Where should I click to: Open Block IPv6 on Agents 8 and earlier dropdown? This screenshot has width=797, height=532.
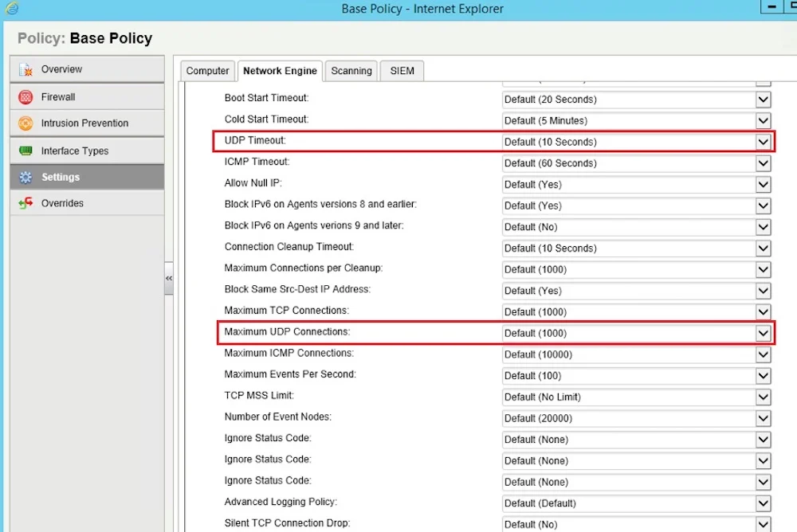click(636, 205)
